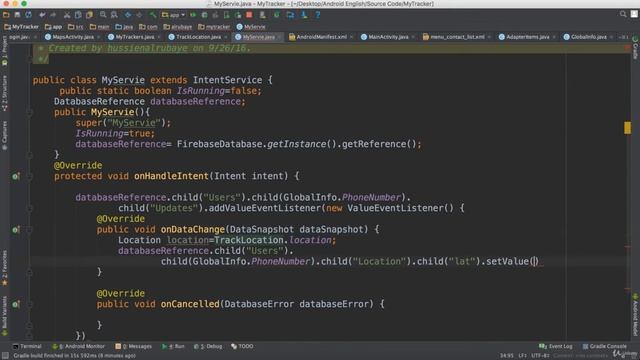Click the MyTracker breadcrumb
Image resolution: width=640 pixels, height=360 pixels.
[x=21, y=27]
